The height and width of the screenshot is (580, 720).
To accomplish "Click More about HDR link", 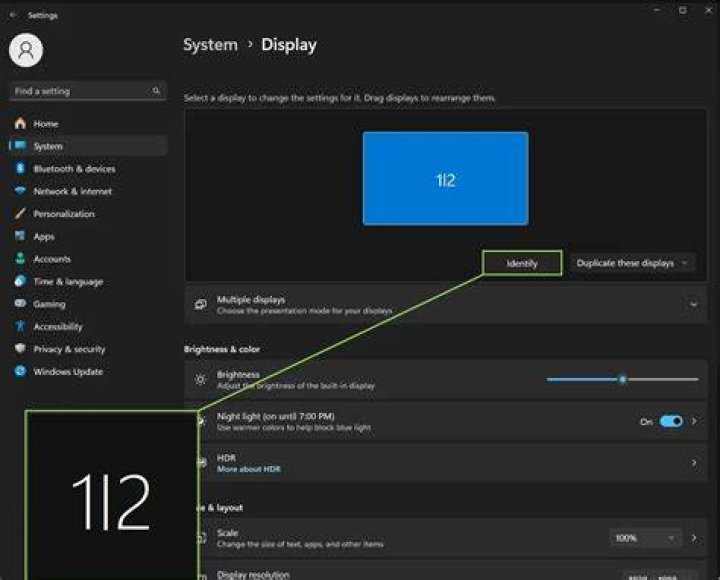I will click(x=248, y=469).
